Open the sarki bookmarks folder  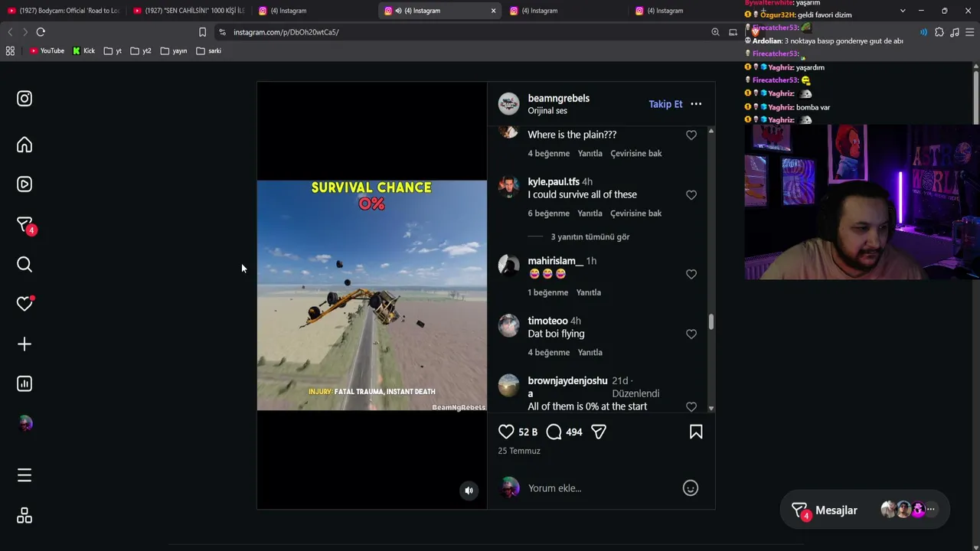pyautogui.click(x=209, y=51)
